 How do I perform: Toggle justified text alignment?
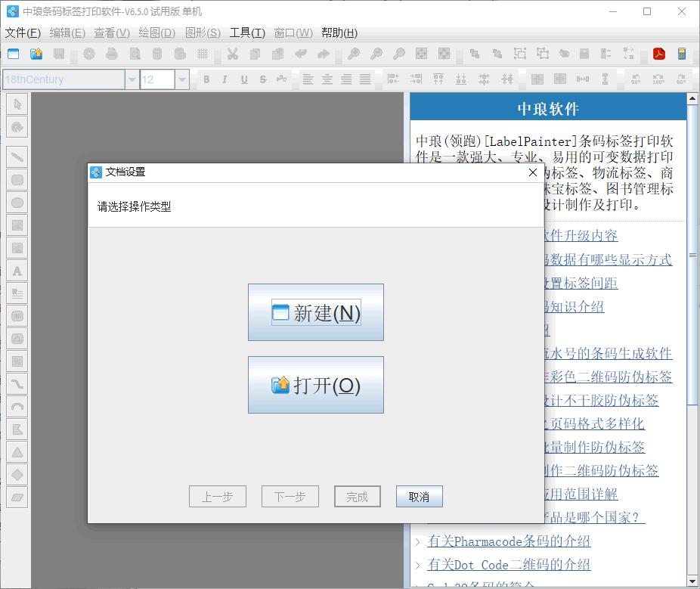tap(365, 79)
